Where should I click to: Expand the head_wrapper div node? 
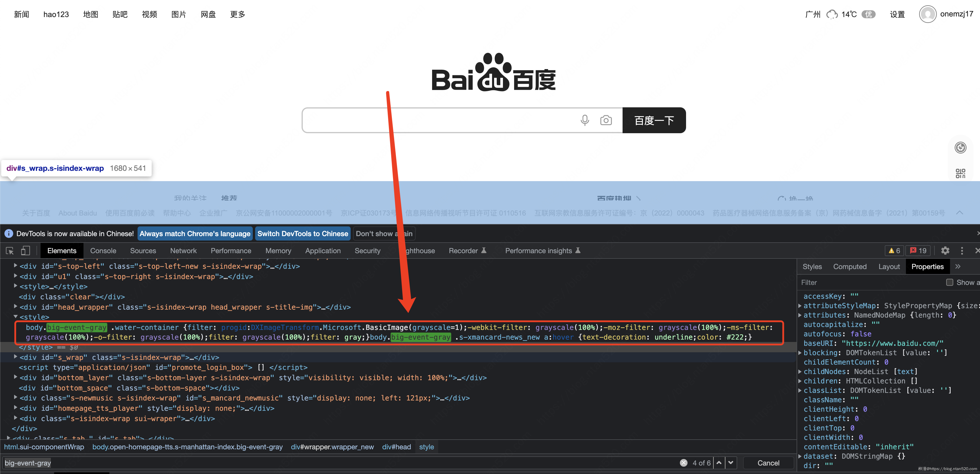(x=16, y=306)
